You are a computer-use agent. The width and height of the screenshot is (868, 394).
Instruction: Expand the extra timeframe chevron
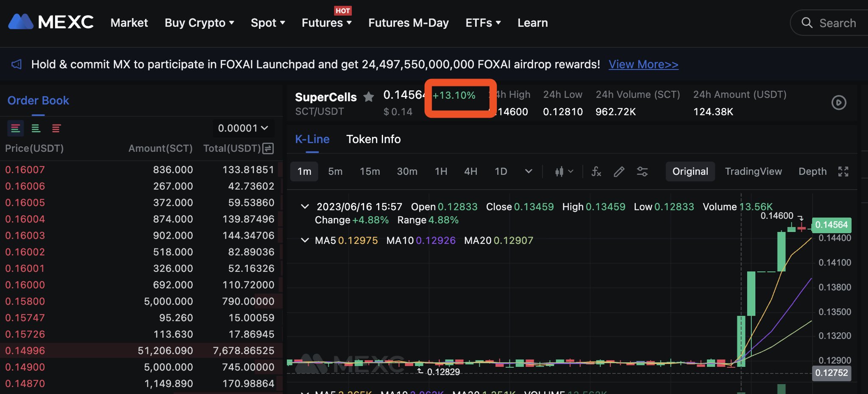coord(528,171)
